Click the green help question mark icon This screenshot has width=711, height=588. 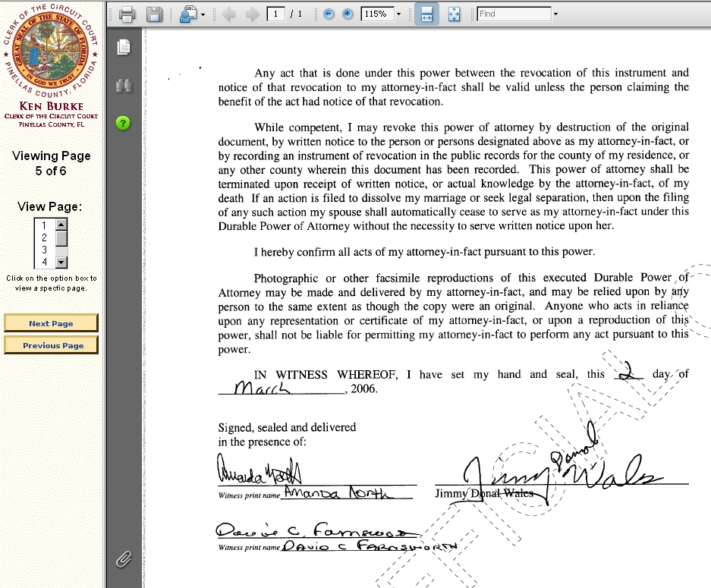[x=123, y=123]
